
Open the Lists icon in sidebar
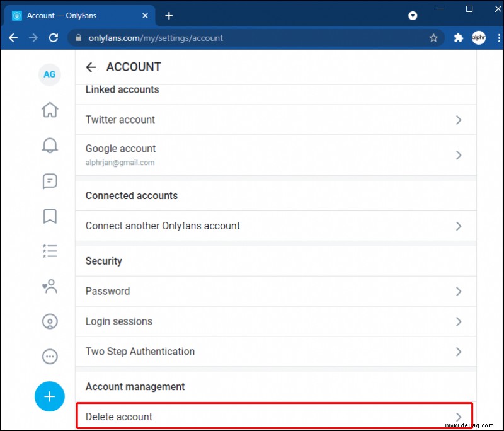click(50, 251)
